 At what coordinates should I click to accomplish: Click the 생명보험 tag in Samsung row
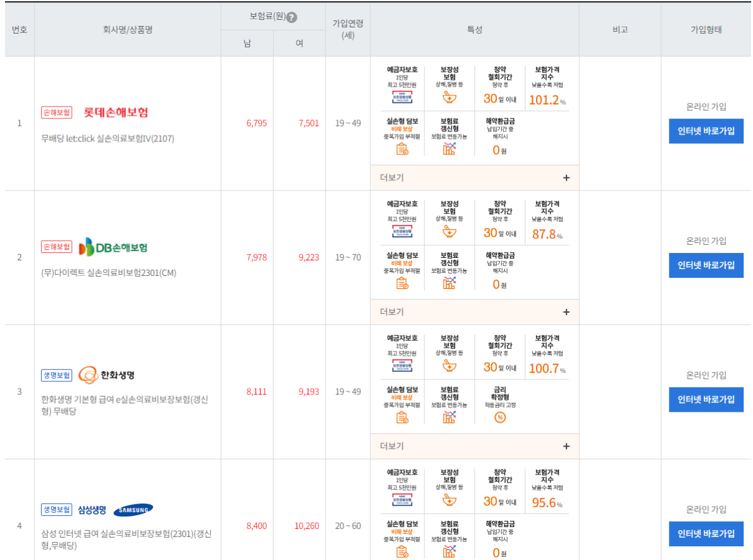click(x=57, y=510)
